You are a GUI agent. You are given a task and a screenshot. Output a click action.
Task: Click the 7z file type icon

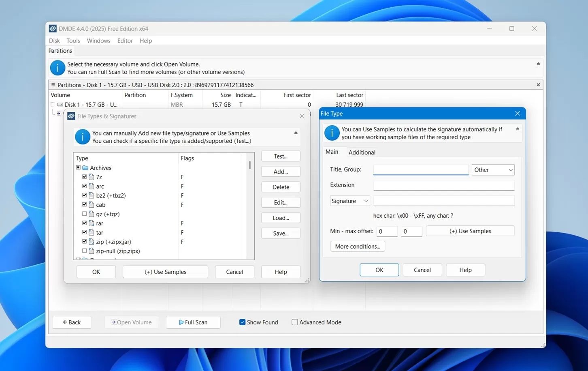click(x=91, y=177)
